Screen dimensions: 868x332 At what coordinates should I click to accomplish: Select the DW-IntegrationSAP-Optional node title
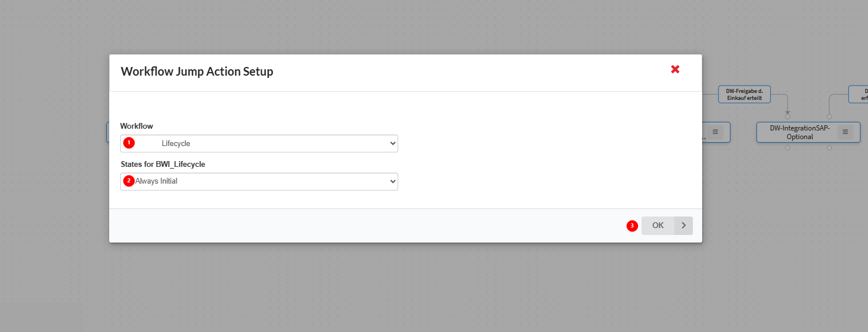tap(800, 132)
